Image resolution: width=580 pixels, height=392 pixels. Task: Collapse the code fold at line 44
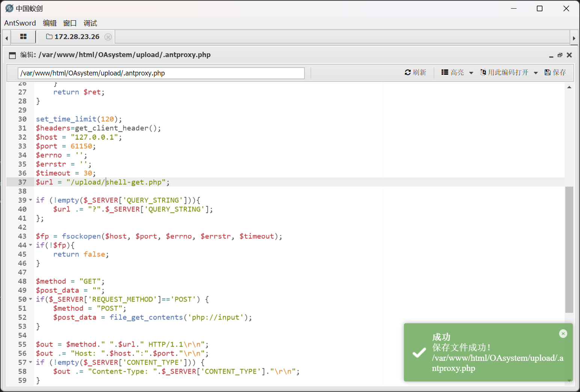(x=30, y=245)
